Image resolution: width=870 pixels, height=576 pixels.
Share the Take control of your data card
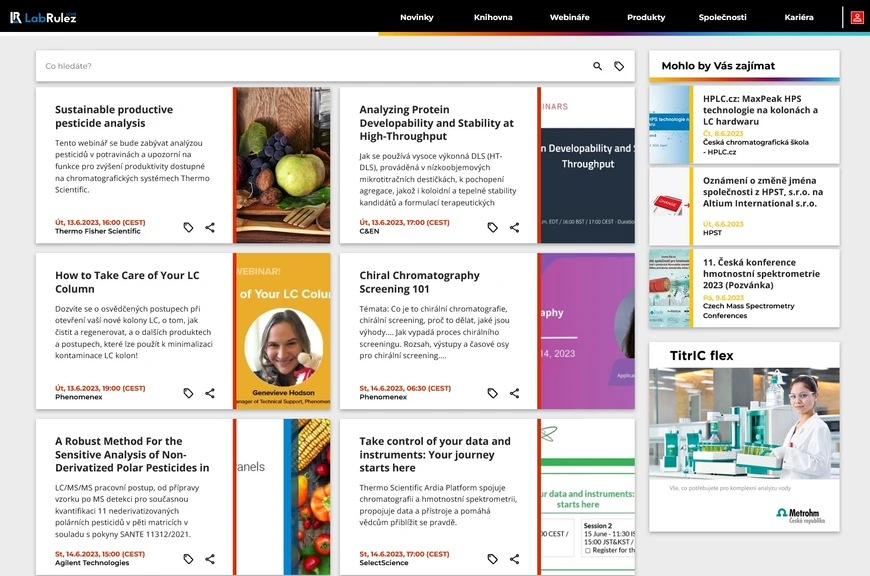[x=515, y=559]
